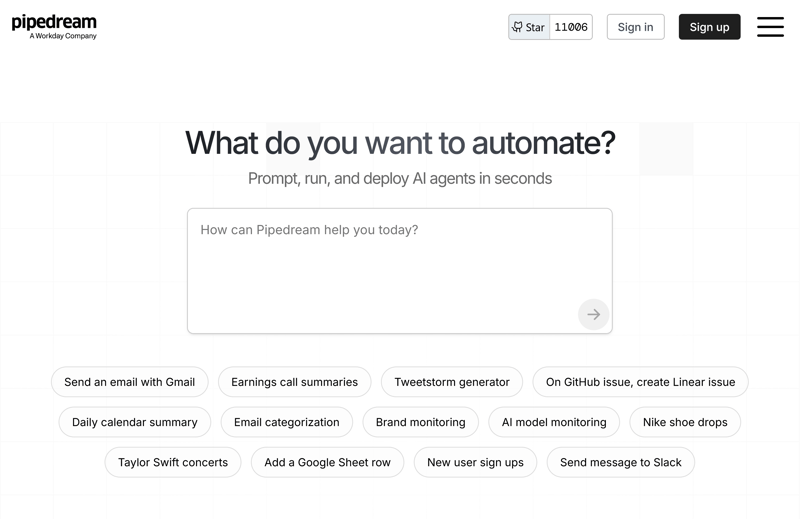Click the Pipedream logo
800x519 pixels.
click(x=54, y=26)
